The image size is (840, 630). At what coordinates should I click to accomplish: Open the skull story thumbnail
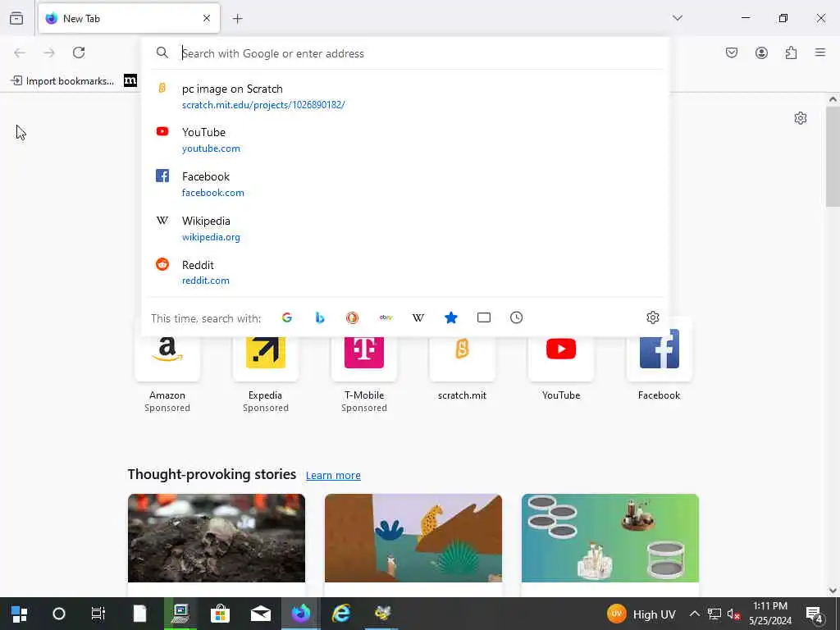(x=217, y=538)
